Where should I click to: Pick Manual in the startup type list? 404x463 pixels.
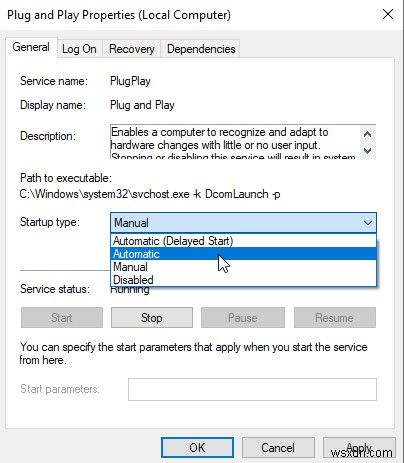tap(243, 267)
